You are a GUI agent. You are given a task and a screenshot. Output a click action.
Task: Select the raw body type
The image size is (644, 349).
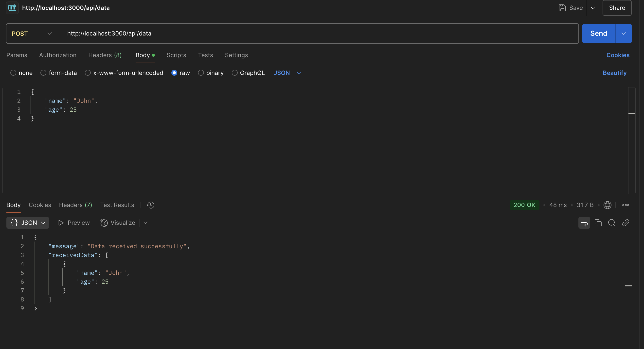click(174, 73)
